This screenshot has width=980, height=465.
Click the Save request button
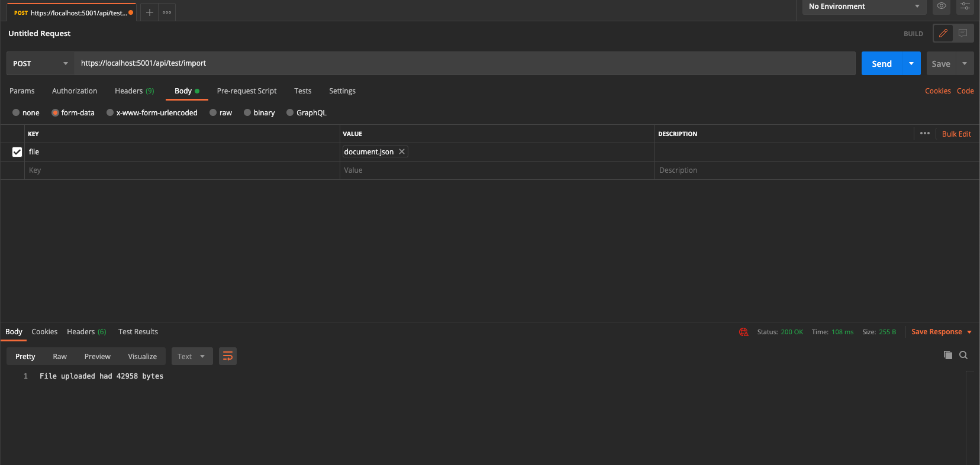pyautogui.click(x=941, y=63)
